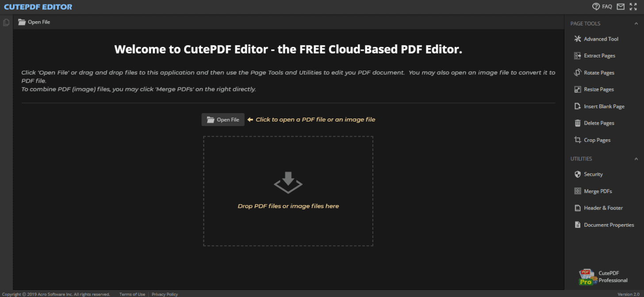This screenshot has width=644, height=297.
Task: Click the Resize Pages icon
Action: (577, 89)
